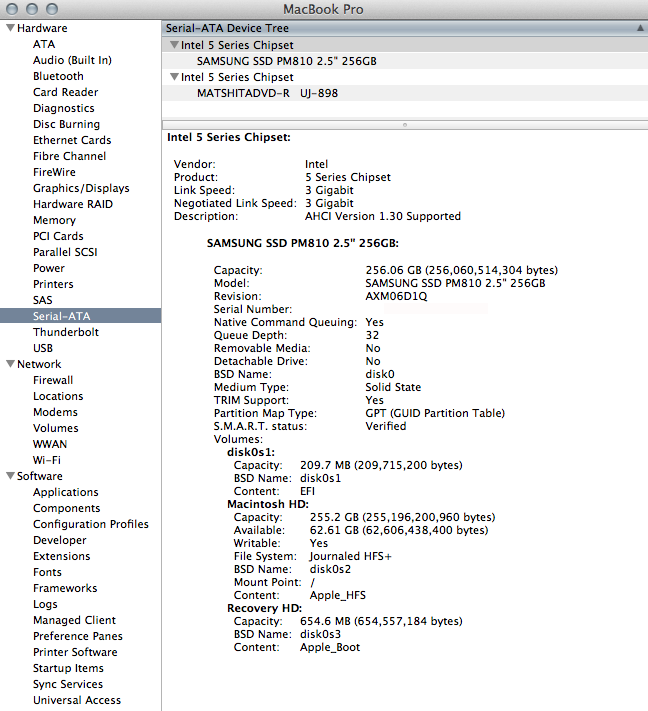
Task: Select Applications under Software
Action: (65, 492)
